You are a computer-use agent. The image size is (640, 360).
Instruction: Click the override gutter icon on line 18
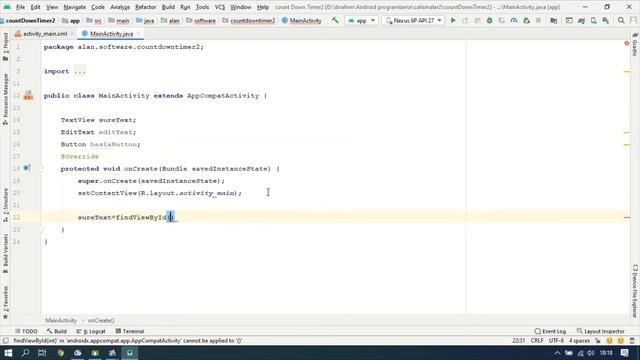click(x=27, y=168)
